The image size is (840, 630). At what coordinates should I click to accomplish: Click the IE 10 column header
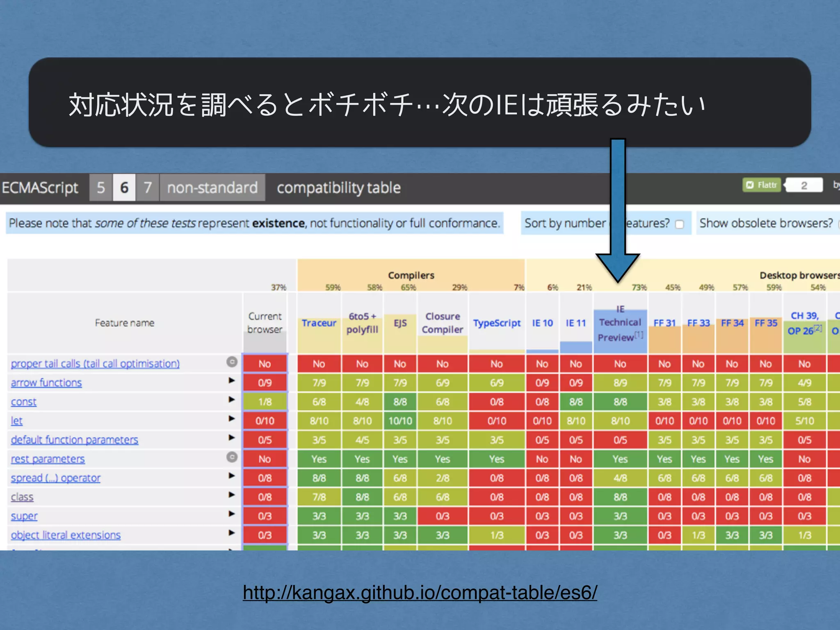pyautogui.click(x=543, y=323)
